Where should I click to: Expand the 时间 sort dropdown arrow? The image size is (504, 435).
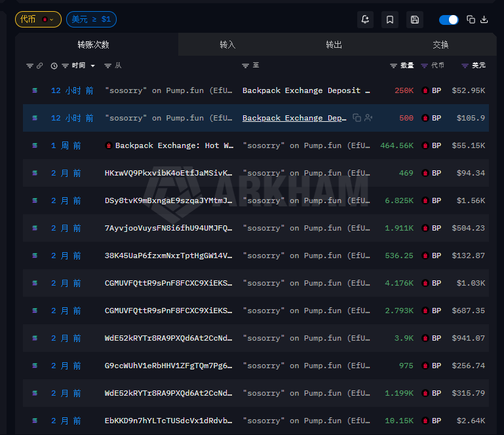pos(93,66)
